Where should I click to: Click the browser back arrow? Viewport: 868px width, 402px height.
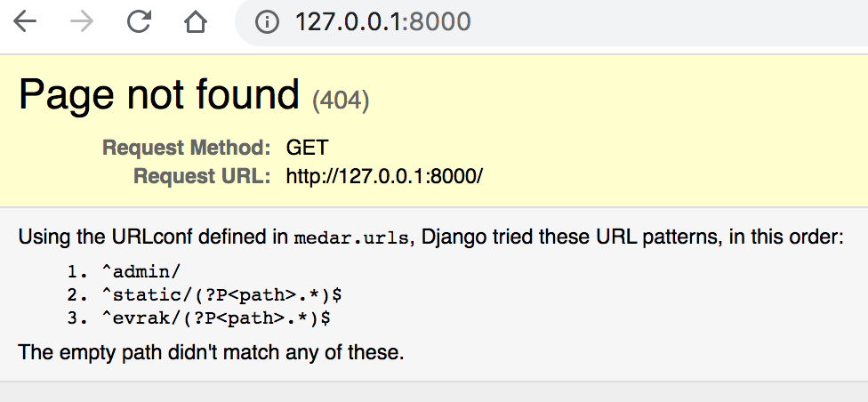[25, 21]
